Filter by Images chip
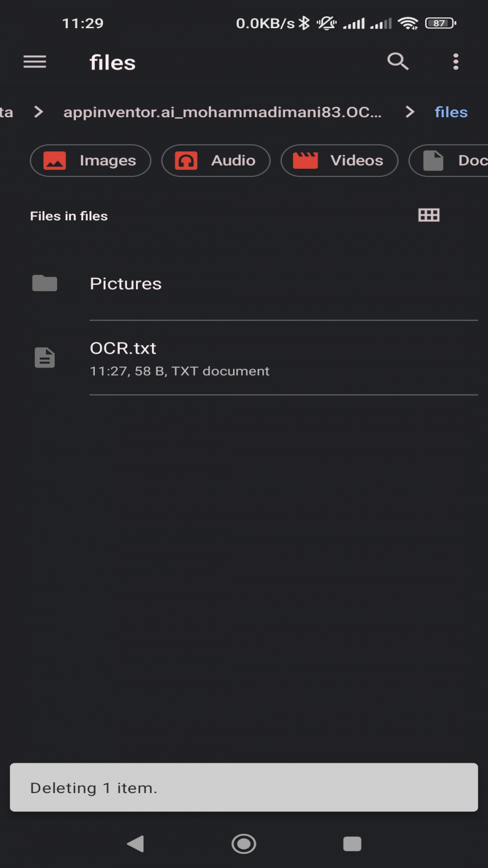 click(x=91, y=161)
